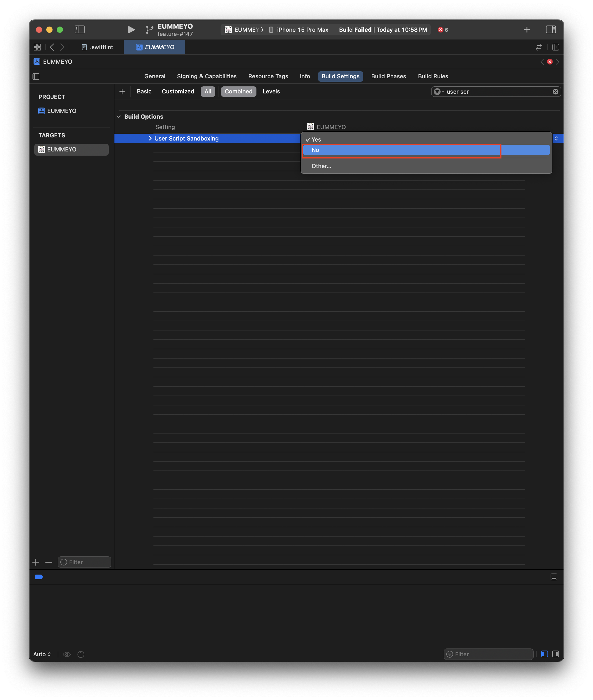The image size is (593, 700).
Task: Toggle editor review swap arrows icon
Action: pos(539,47)
